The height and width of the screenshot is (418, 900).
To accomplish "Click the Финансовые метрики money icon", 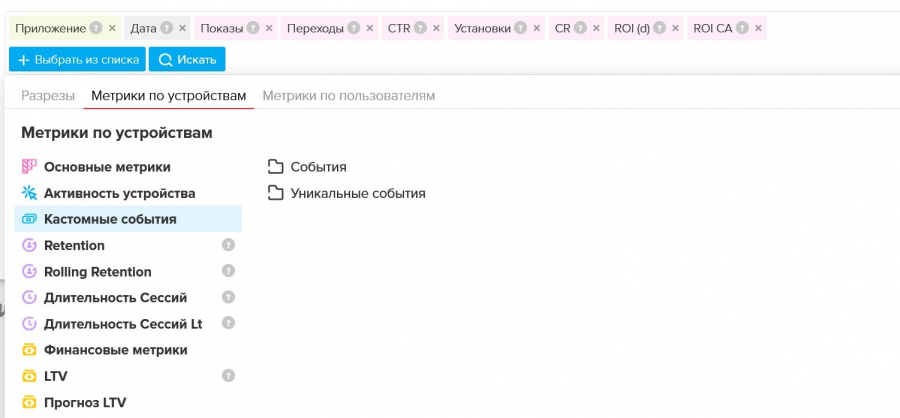I will 29,350.
